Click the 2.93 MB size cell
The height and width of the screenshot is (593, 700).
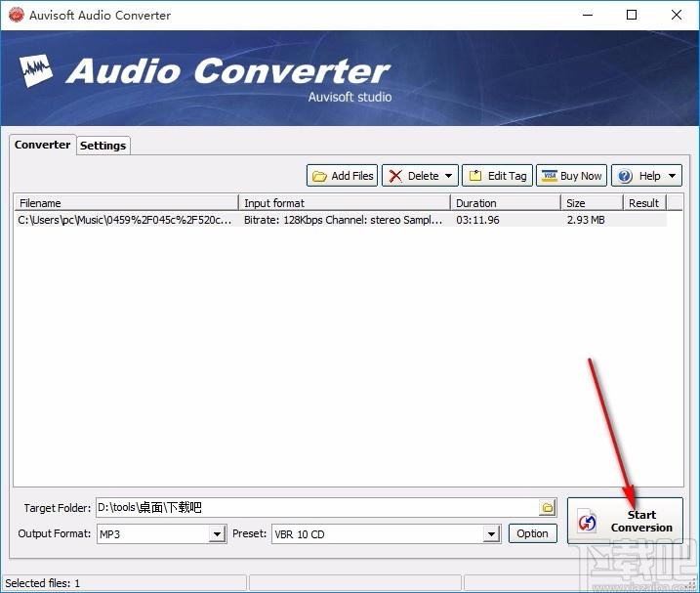[586, 220]
